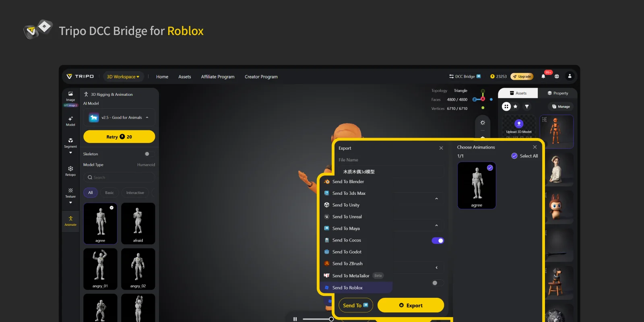Screen dimensions: 644x322
Task: Open the 3D Workspace dropdown
Action: [x=123, y=76]
